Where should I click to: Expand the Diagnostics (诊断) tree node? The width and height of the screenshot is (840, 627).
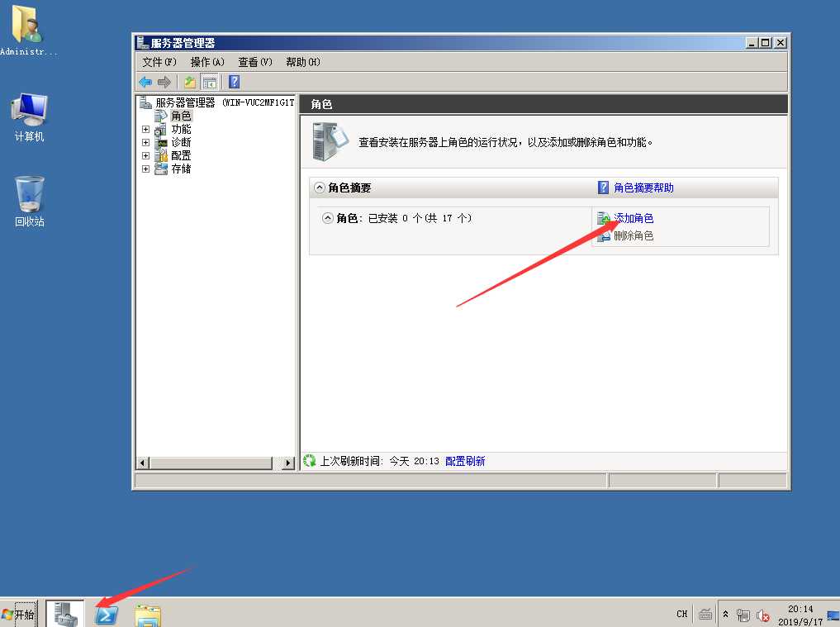click(145, 143)
